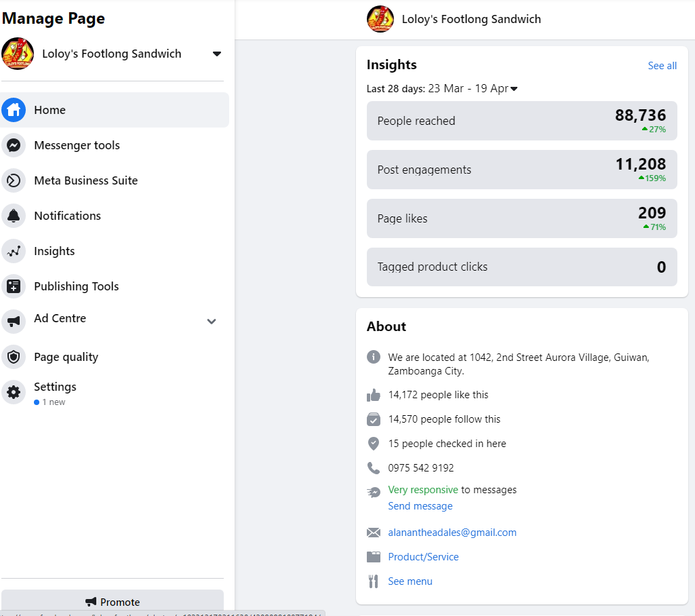Click the Send message link
The image size is (695, 616).
coord(420,506)
